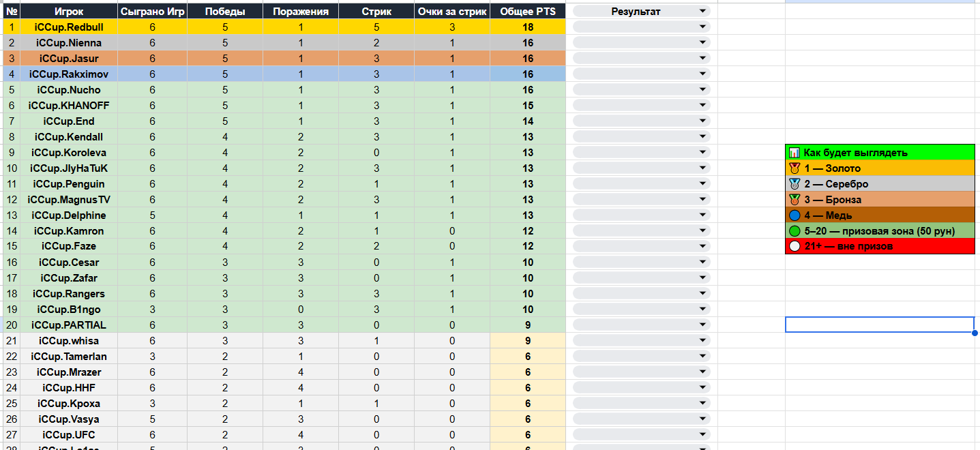Click the green circle icon for 'призовая зона'

(794, 231)
